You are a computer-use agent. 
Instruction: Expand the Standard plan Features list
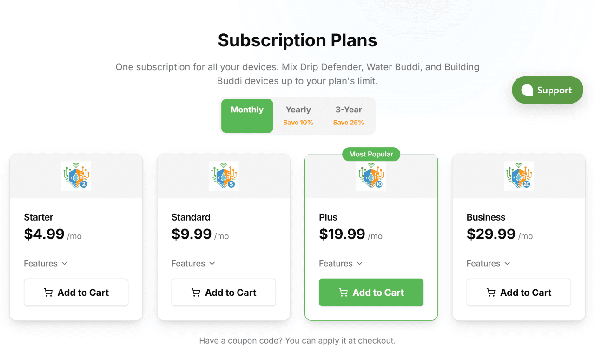pyautogui.click(x=193, y=263)
